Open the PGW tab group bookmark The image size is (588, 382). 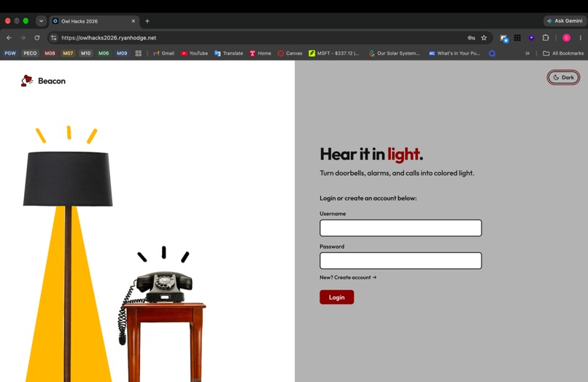[x=10, y=53]
